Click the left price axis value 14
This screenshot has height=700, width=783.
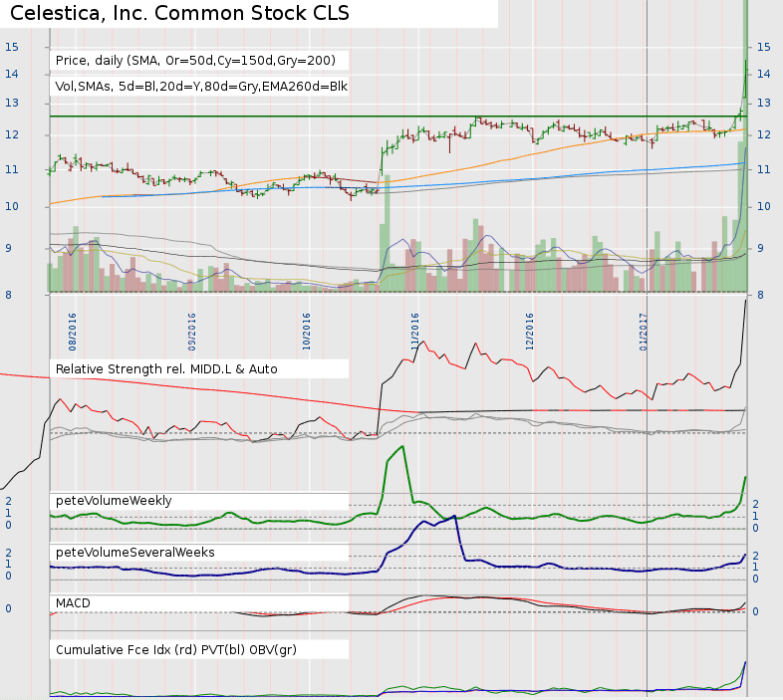(12, 74)
